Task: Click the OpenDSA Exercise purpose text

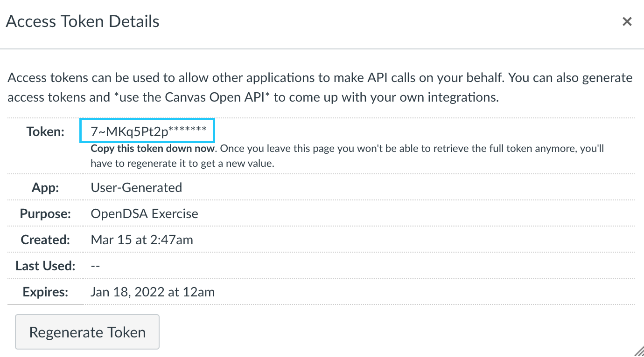Action: pyautogui.click(x=144, y=214)
